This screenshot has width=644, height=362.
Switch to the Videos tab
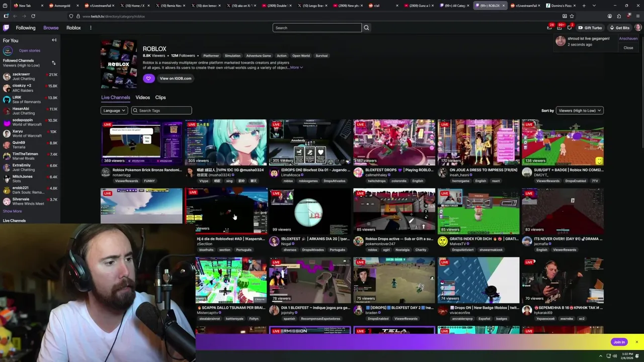coord(142,98)
